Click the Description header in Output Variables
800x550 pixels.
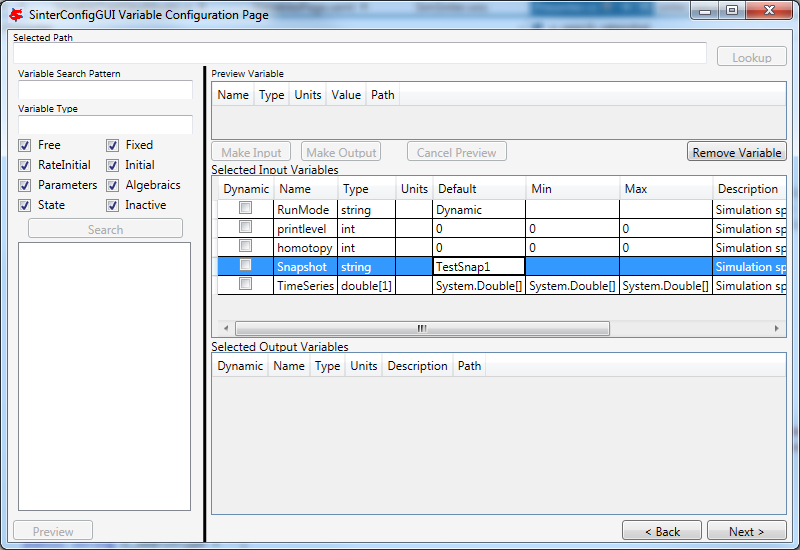click(417, 366)
